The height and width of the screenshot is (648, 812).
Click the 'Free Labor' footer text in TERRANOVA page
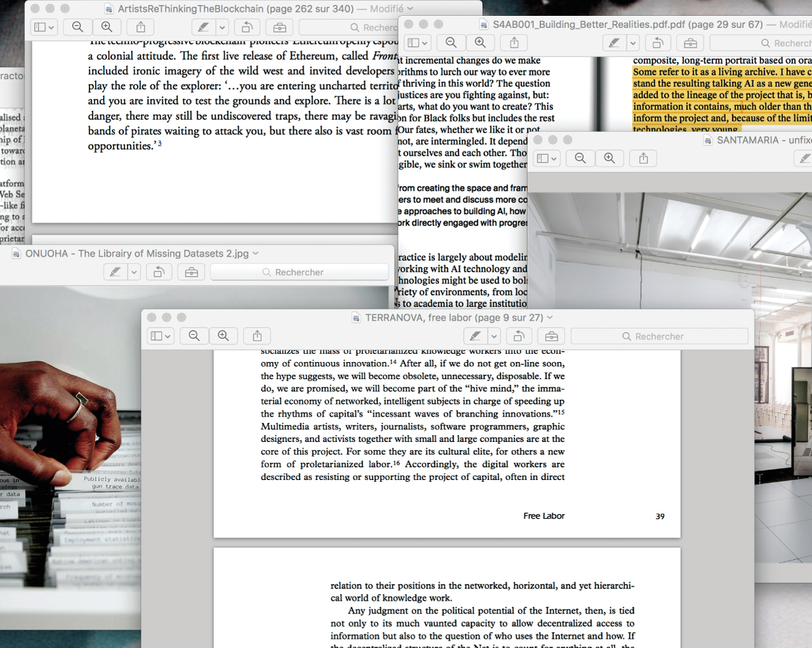pos(544,516)
